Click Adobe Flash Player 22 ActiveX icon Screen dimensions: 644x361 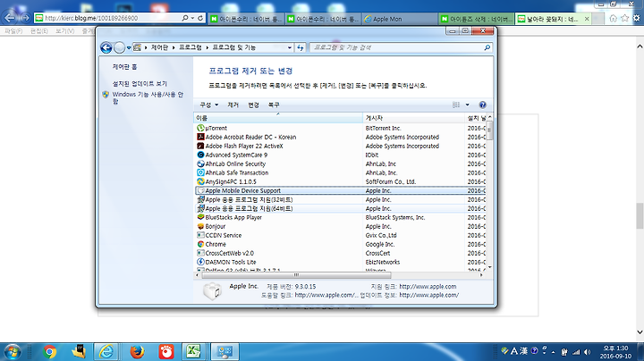click(200, 146)
